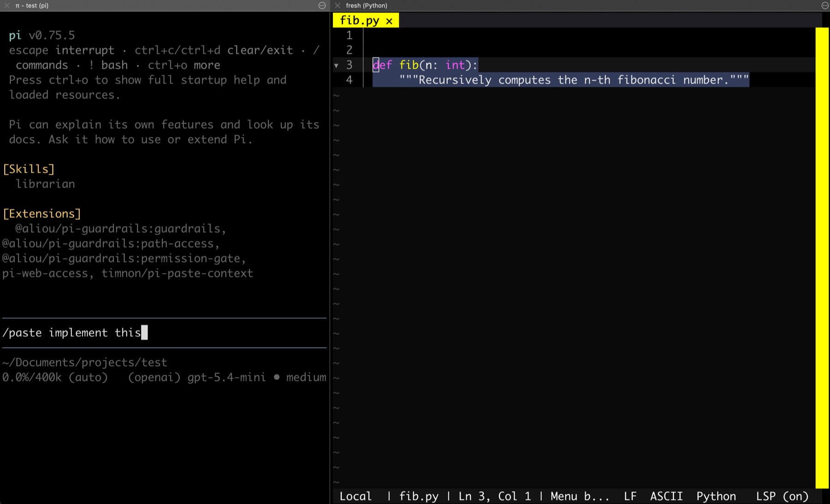Click 'timnon/pi-paste-context' extension text
Viewport: 830px width, 504px height.
coord(177,273)
